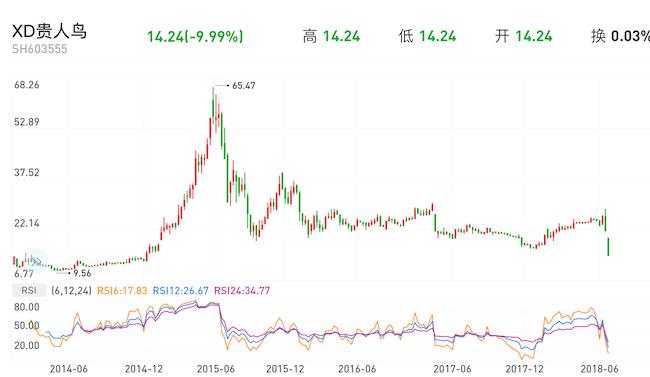Image resolution: width=650 pixels, height=377 pixels.
Task: Click the y-axis label 6.77
Action: (x=24, y=274)
